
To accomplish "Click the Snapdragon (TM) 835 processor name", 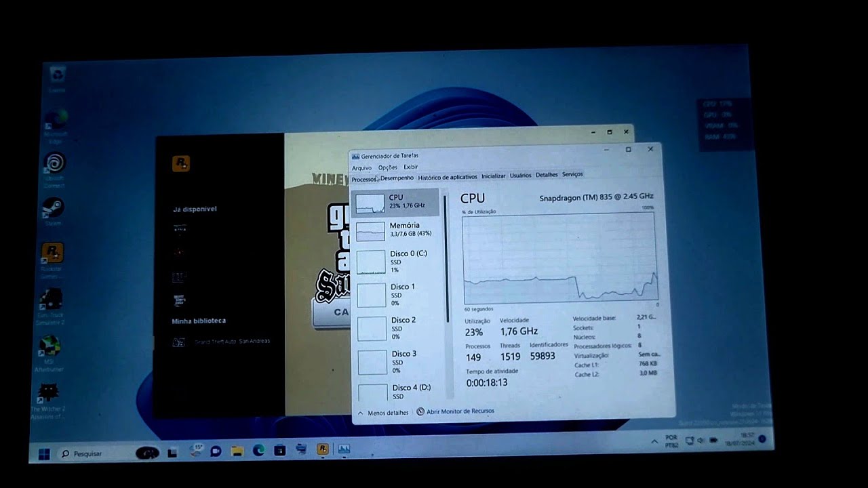I will [x=596, y=197].
